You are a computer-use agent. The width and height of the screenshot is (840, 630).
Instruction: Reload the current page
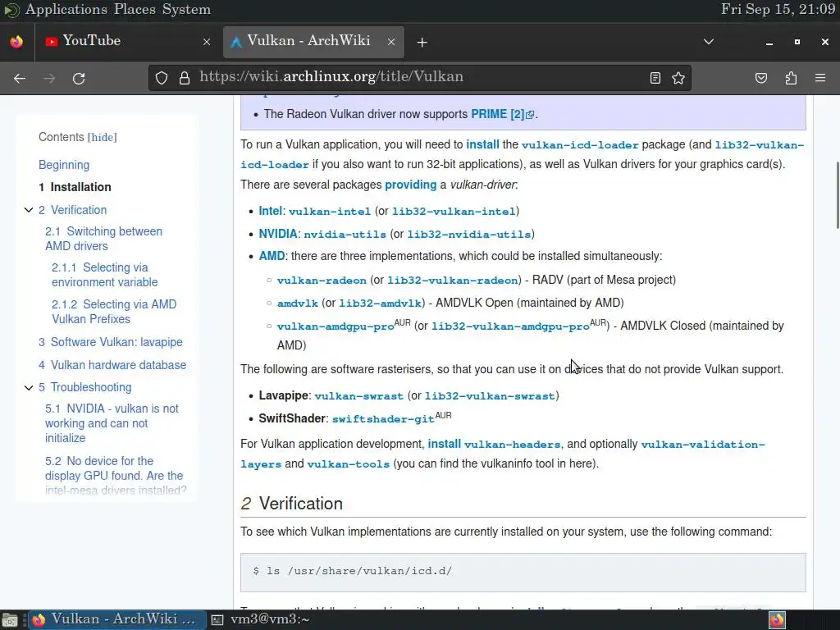[79, 78]
